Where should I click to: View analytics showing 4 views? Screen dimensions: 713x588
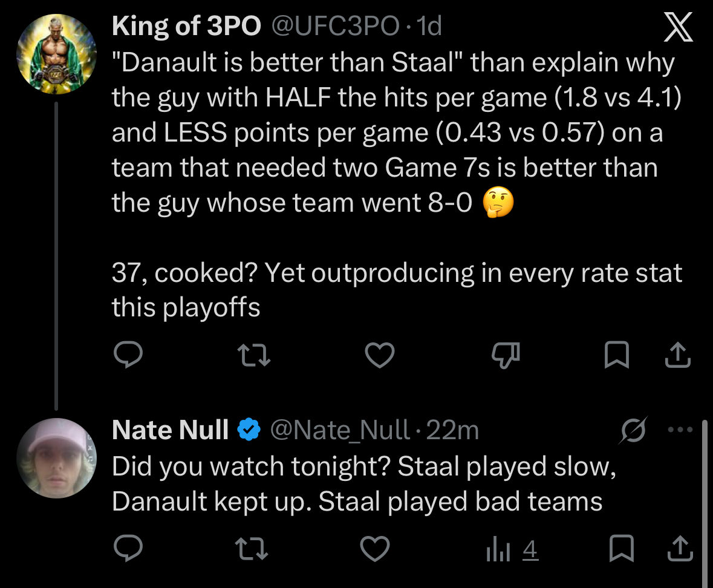pos(512,549)
